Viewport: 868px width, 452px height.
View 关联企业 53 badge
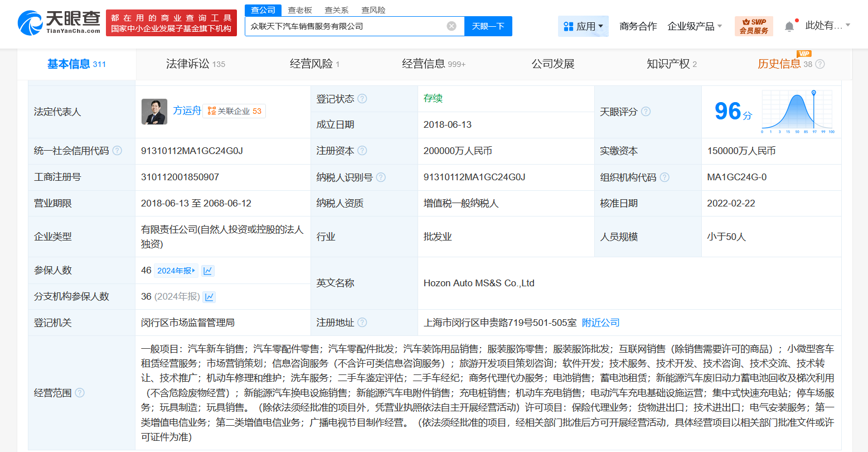(234, 111)
